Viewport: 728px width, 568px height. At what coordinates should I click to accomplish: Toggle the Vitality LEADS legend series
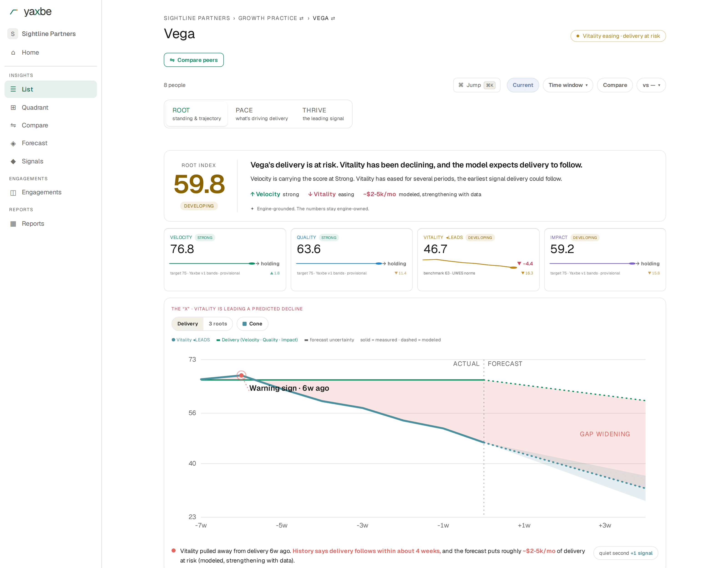191,340
